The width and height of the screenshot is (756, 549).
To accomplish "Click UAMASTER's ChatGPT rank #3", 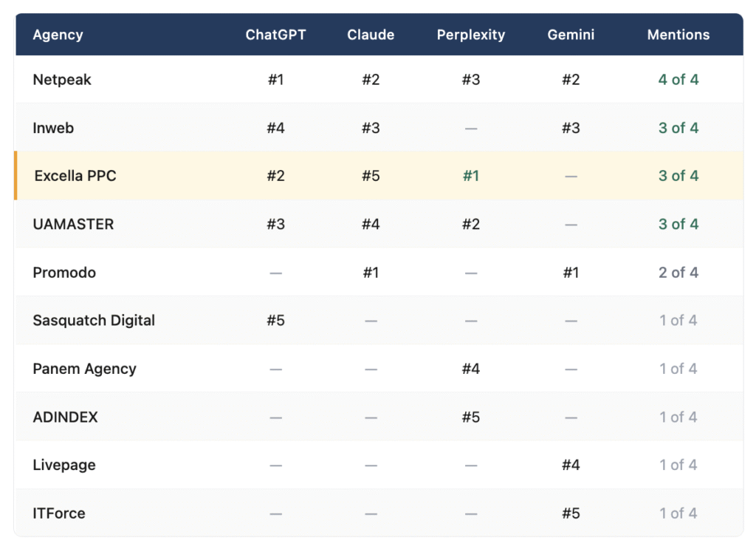I will 276,225.
